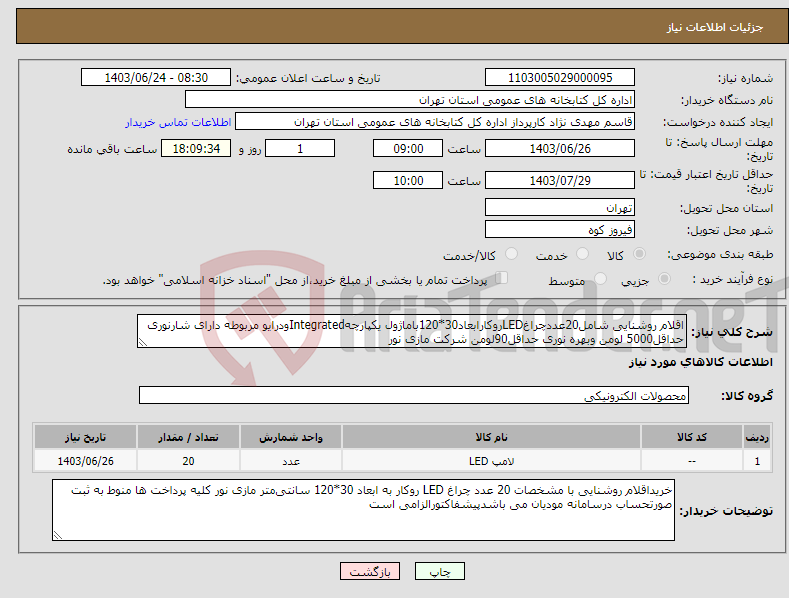Click the چاپ (print) button

pos(439,571)
